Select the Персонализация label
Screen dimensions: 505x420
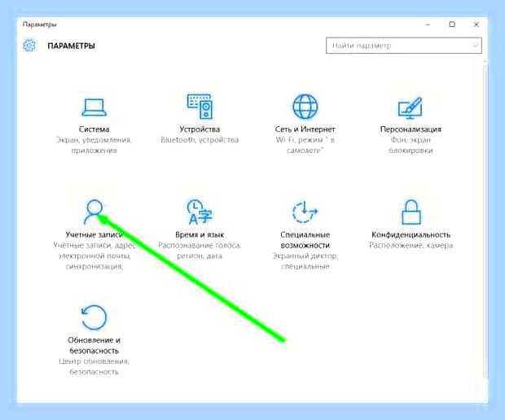[x=411, y=129]
